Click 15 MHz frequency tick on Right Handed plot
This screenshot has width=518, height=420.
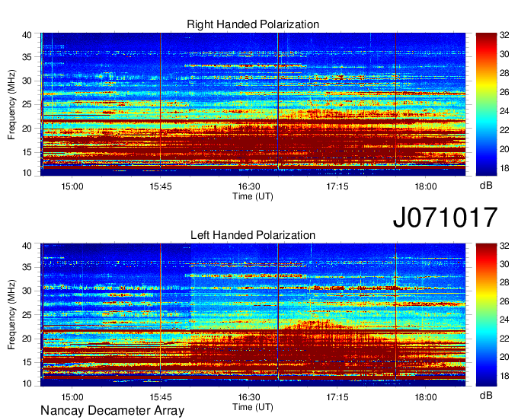(x=27, y=152)
